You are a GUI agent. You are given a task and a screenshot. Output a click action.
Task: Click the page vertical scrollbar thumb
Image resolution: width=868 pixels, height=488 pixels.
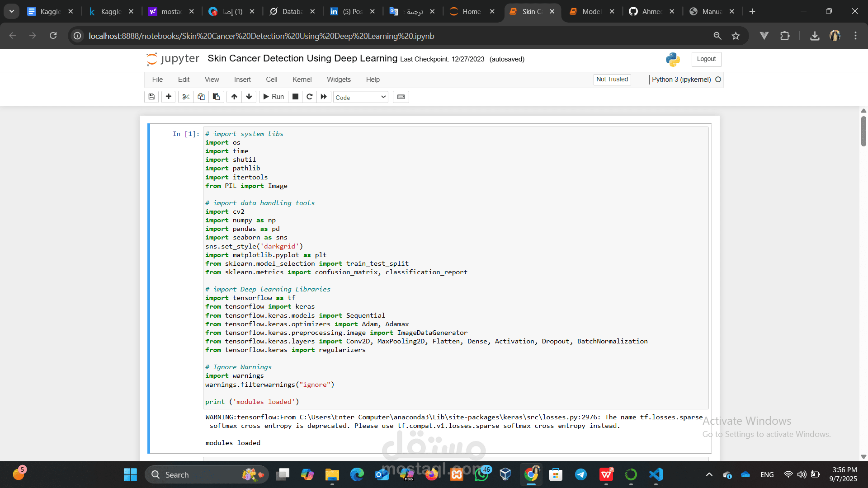tap(863, 131)
